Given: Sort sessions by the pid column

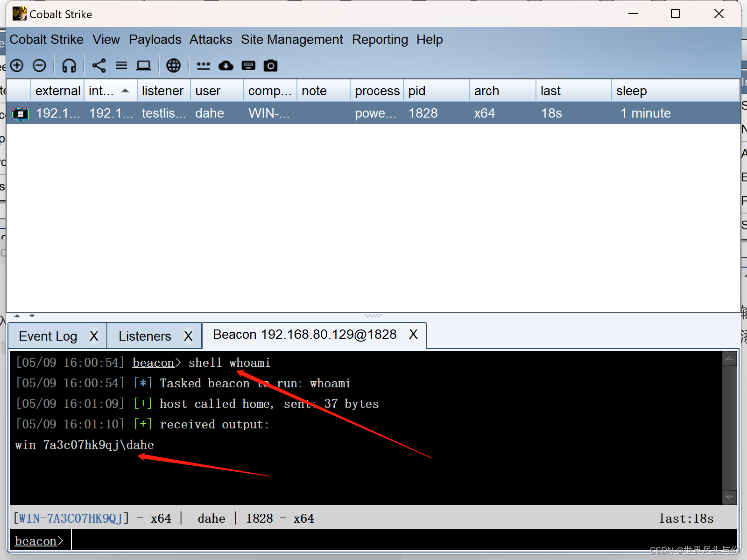Looking at the screenshot, I should 437,91.
